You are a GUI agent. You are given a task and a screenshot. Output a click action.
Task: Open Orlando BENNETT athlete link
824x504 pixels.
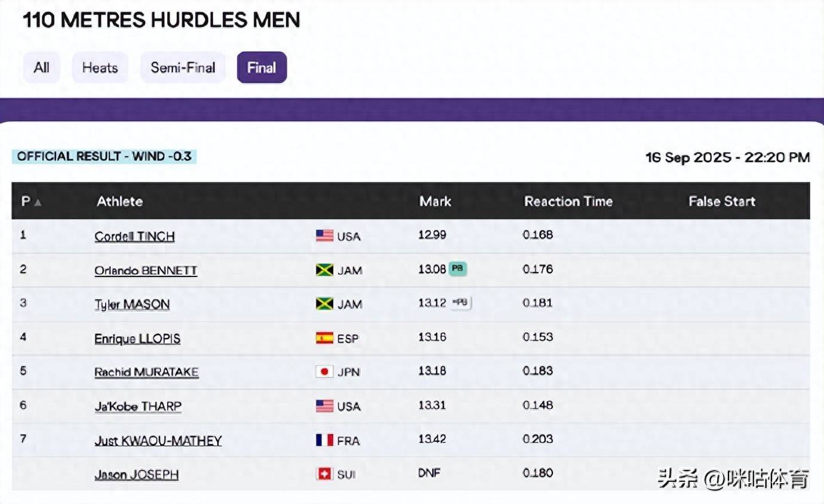pyautogui.click(x=146, y=271)
